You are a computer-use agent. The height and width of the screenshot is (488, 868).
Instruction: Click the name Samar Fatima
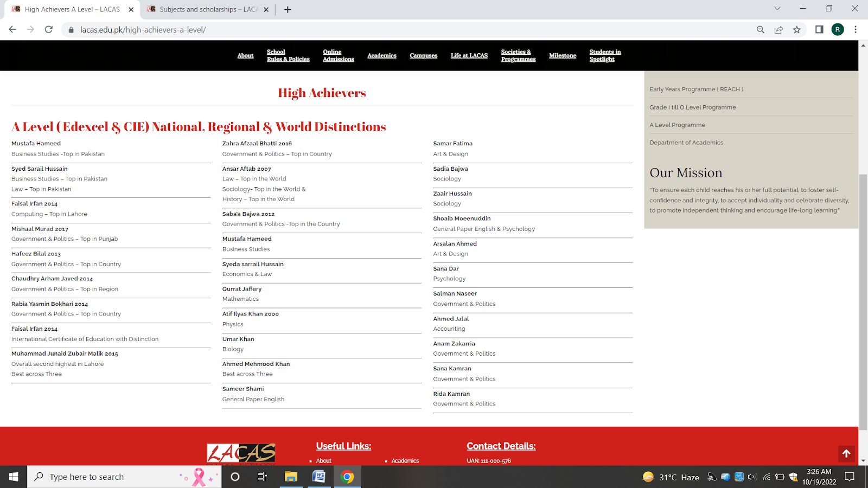point(453,144)
